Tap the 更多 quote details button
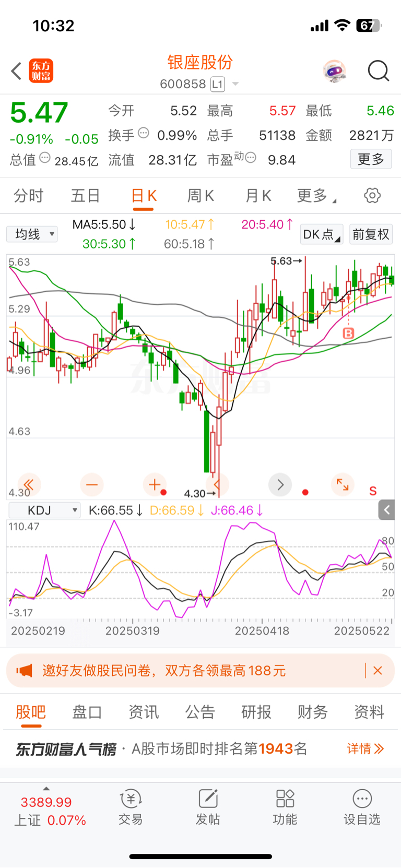The height and width of the screenshot is (868, 401). tap(371, 159)
